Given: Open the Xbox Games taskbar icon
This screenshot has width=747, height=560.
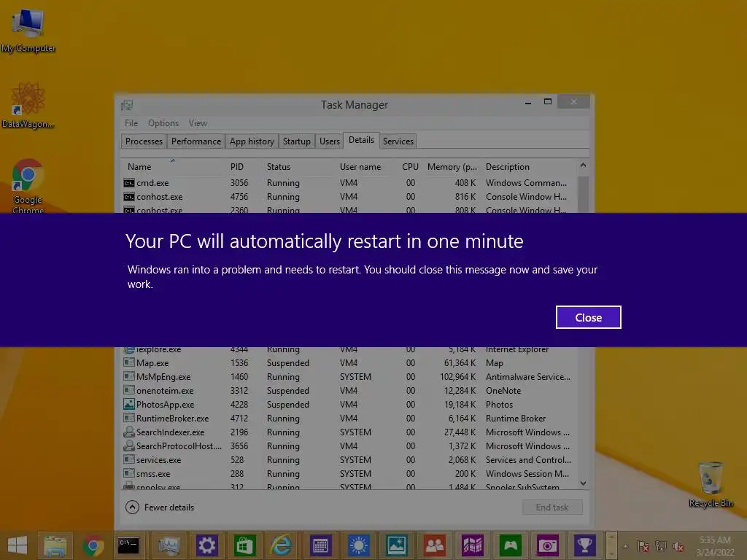Looking at the screenshot, I should click(510, 545).
